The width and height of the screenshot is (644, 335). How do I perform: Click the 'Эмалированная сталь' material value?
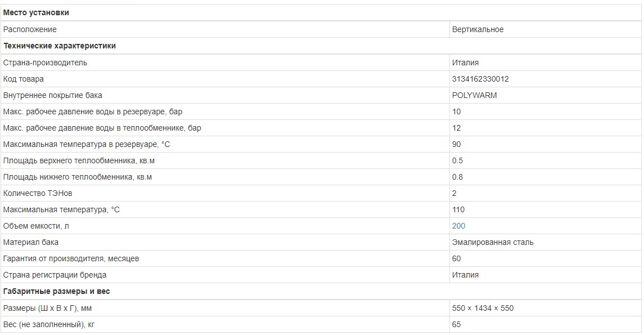493,242
